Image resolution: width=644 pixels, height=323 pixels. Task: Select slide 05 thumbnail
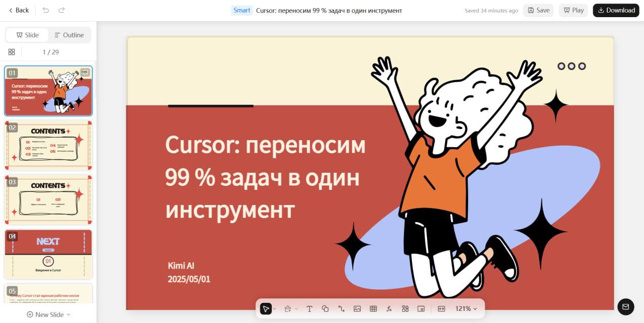pos(48,294)
